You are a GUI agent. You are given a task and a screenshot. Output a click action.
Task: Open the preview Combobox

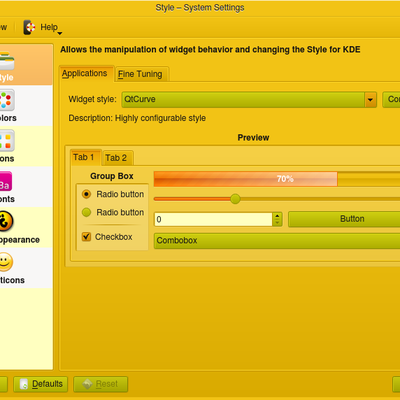277,241
